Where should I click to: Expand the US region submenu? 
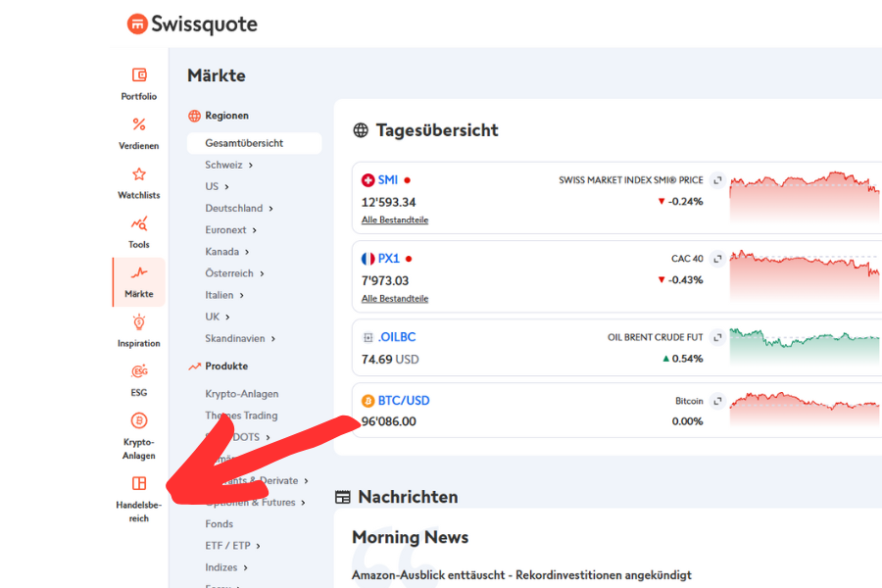click(x=226, y=187)
